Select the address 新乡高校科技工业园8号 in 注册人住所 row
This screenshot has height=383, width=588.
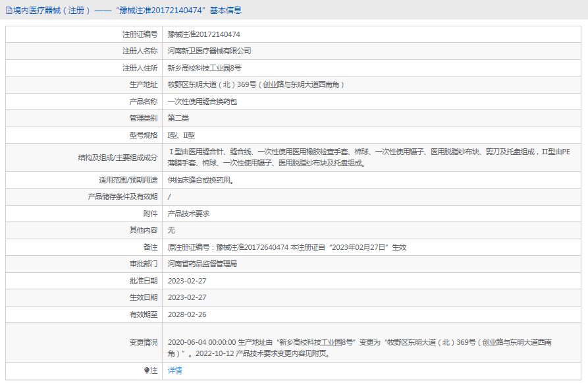[204, 68]
